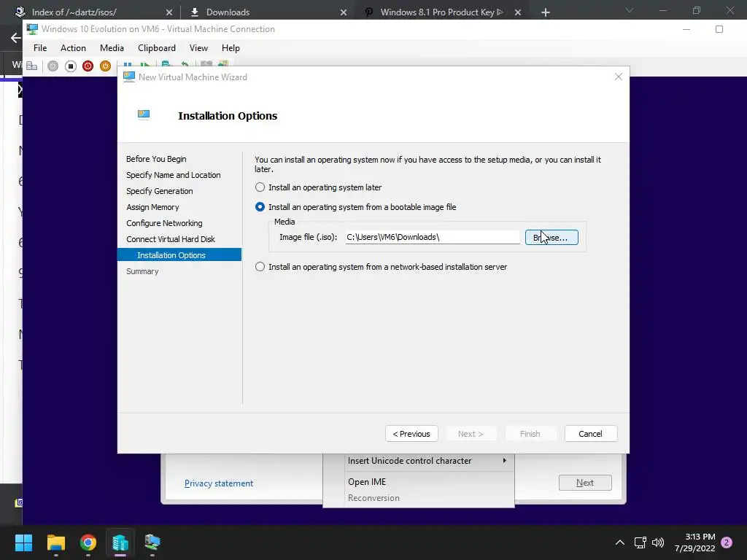Open File Explorer from the taskbar
Image resolution: width=747 pixels, height=560 pixels.
[55, 542]
